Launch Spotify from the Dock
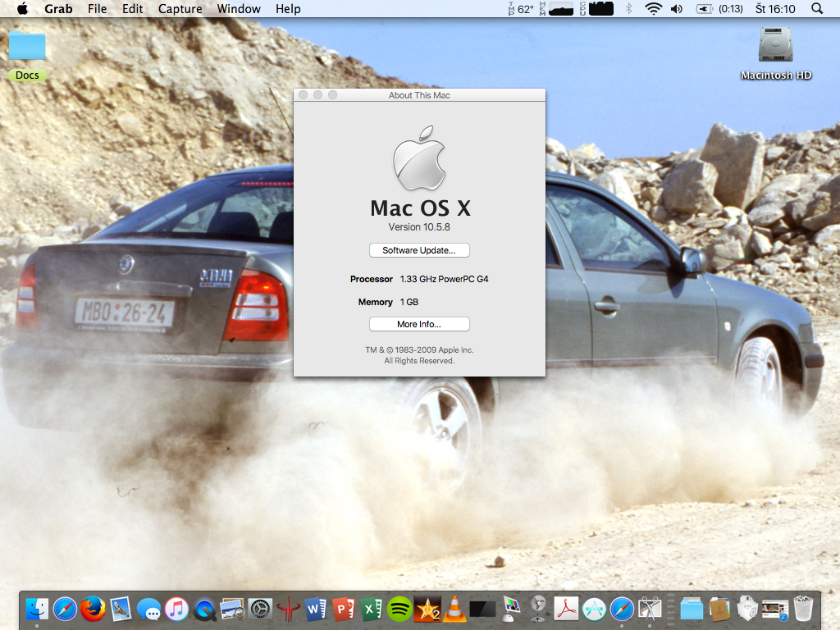The image size is (840, 630). [399, 609]
